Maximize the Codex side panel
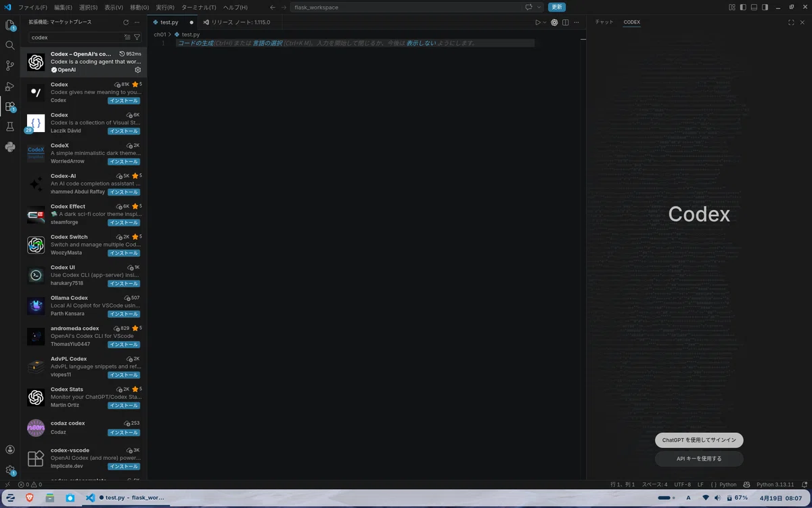This screenshot has width=812, height=508. 792,22
